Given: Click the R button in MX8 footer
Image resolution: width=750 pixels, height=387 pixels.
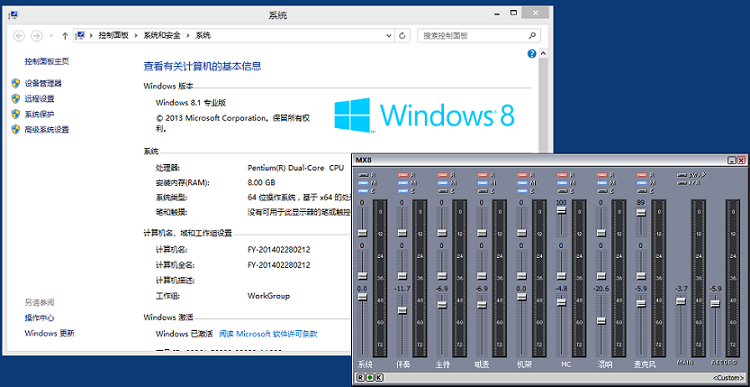Looking at the screenshot, I should [x=360, y=377].
